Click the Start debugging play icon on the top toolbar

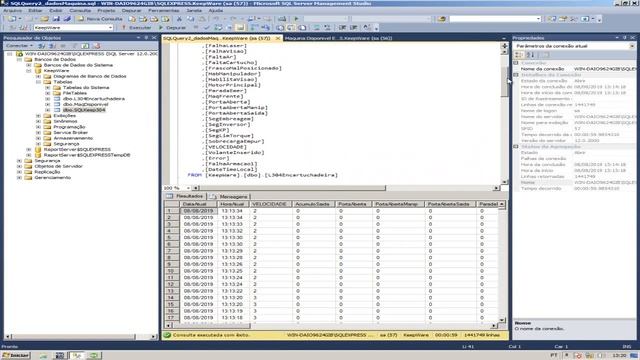[x=297, y=19]
